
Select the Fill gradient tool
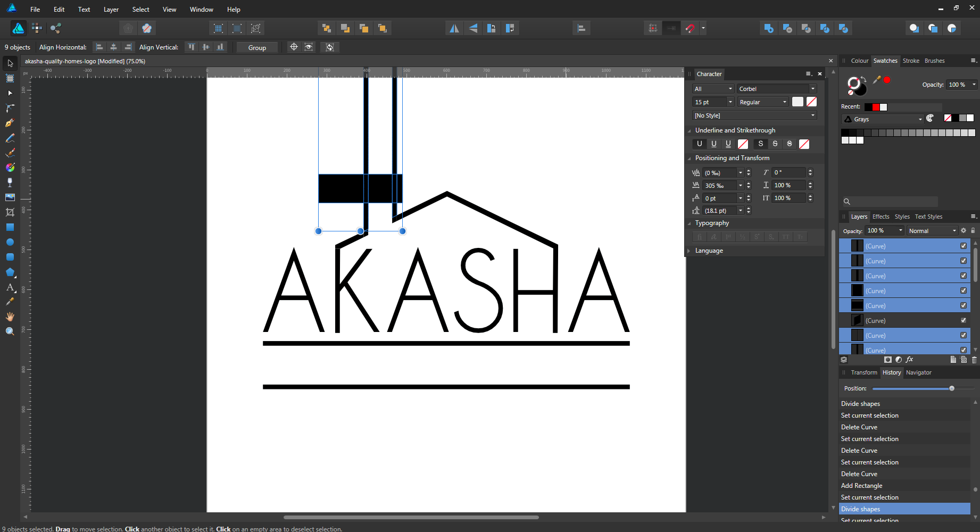[10, 168]
